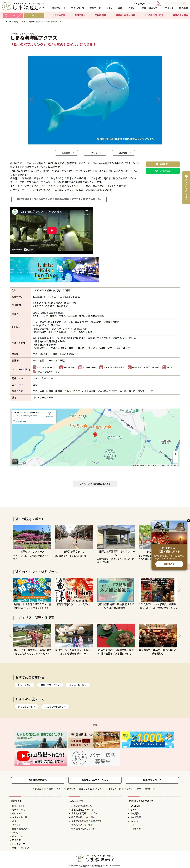Open the 観光スポット main menu
The width and height of the screenshot is (190, 868).
click(59, 8)
